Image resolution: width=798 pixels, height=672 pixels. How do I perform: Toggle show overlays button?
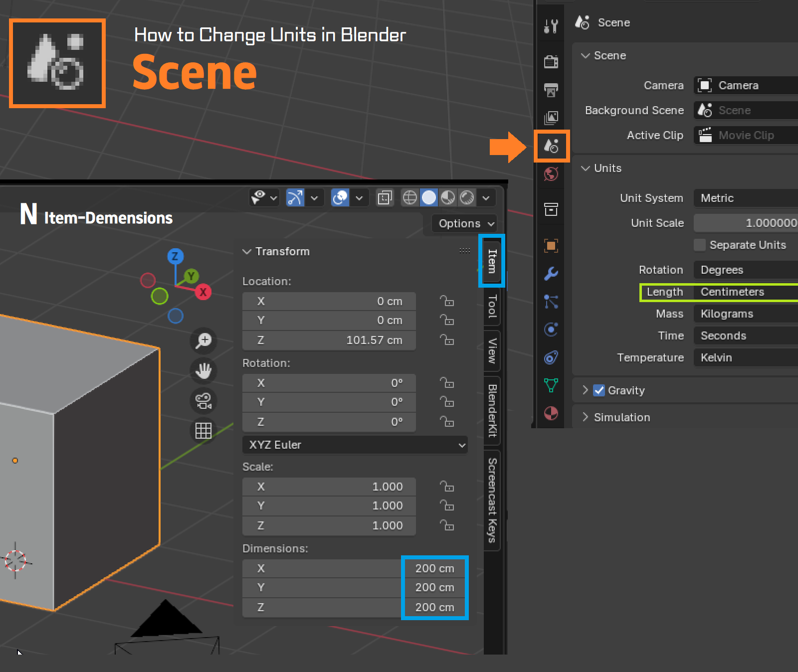[x=340, y=198]
